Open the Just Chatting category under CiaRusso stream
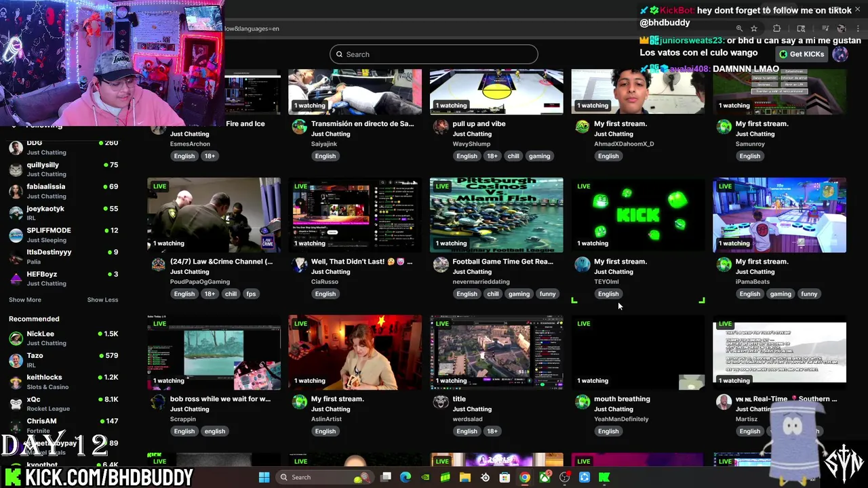This screenshot has height=488, width=868. 330,272
